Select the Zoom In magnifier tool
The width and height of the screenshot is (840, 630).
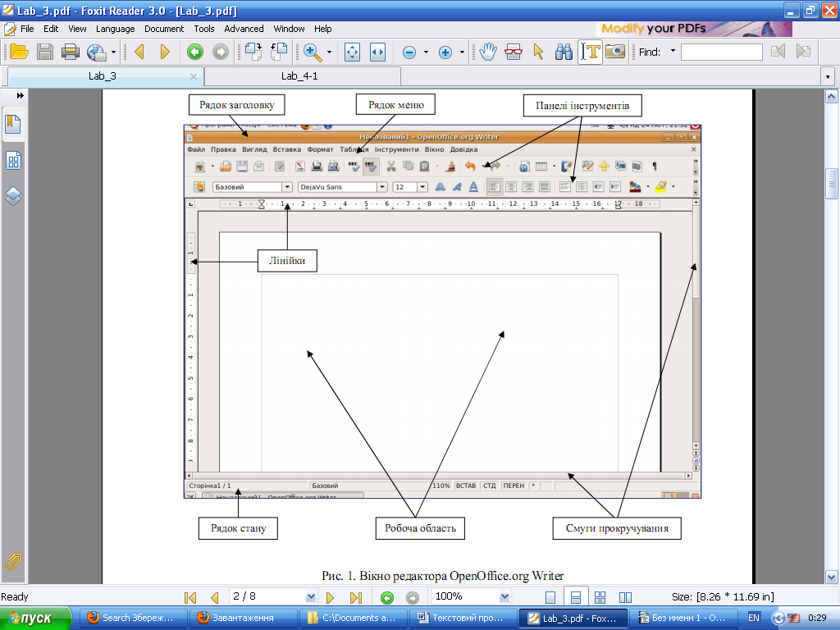313,52
